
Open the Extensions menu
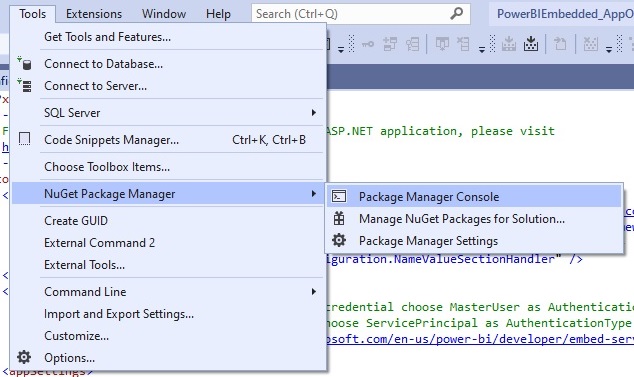(x=94, y=14)
